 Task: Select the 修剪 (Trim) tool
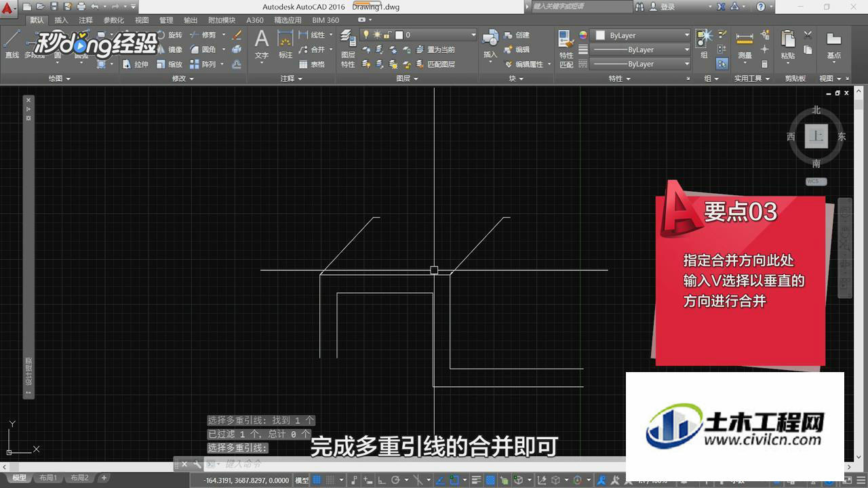(x=203, y=35)
